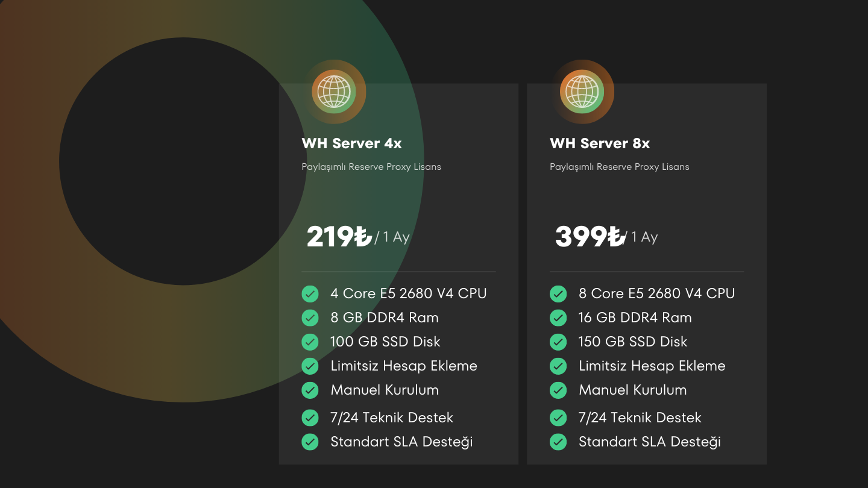
Task: Click the checkmark next to Manuel Kurulum in the 4x plan
Action: point(310,390)
